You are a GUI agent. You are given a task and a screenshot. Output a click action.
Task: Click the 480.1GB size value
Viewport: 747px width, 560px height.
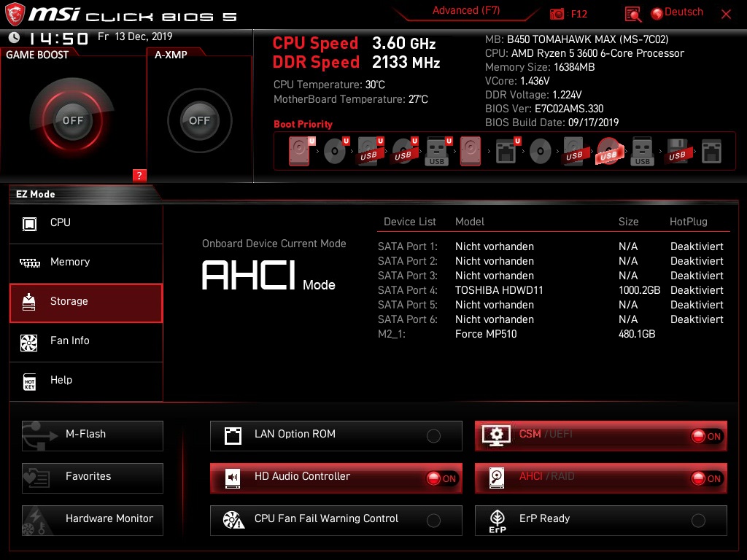click(x=637, y=334)
